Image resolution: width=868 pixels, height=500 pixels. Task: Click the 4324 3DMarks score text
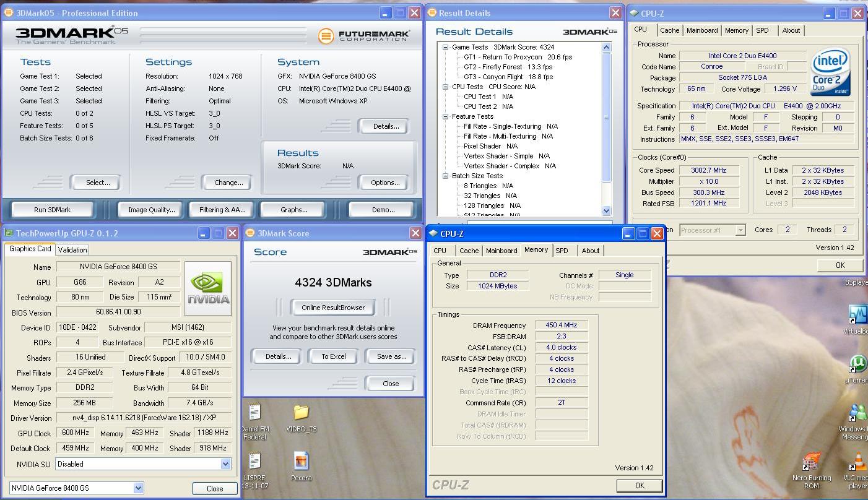[333, 282]
